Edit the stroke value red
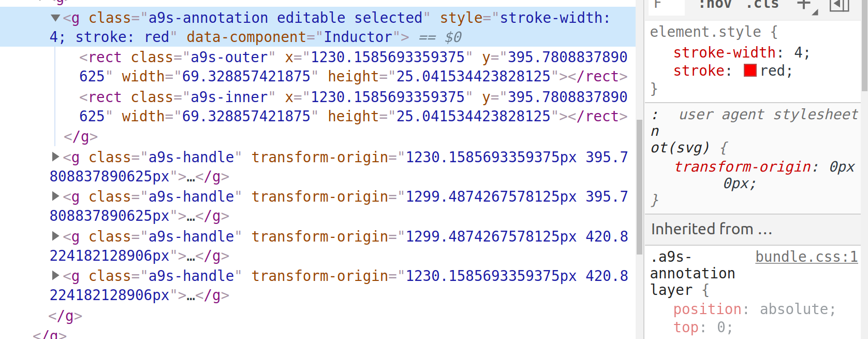The height and width of the screenshot is (339, 868). click(776, 70)
